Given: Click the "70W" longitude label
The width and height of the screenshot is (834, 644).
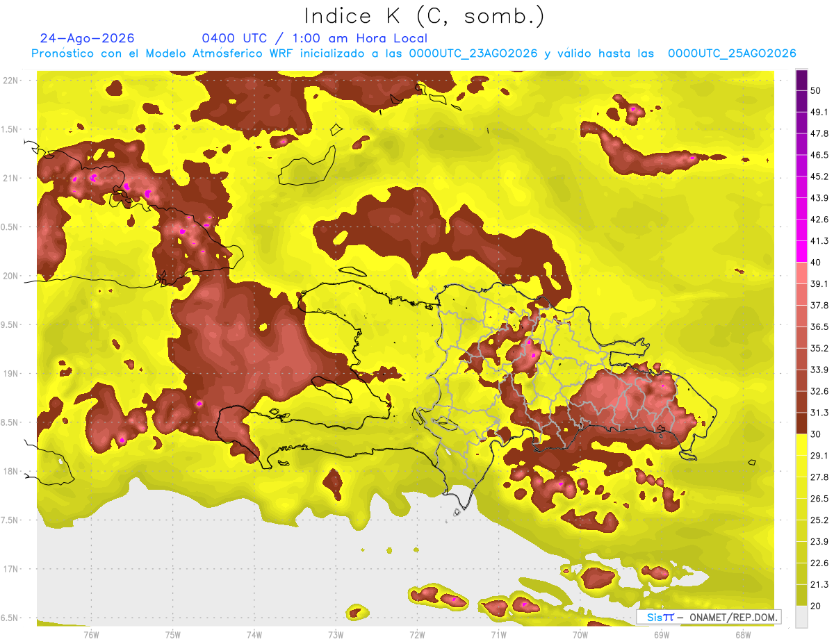Looking at the screenshot, I should click(x=580, y=634).
